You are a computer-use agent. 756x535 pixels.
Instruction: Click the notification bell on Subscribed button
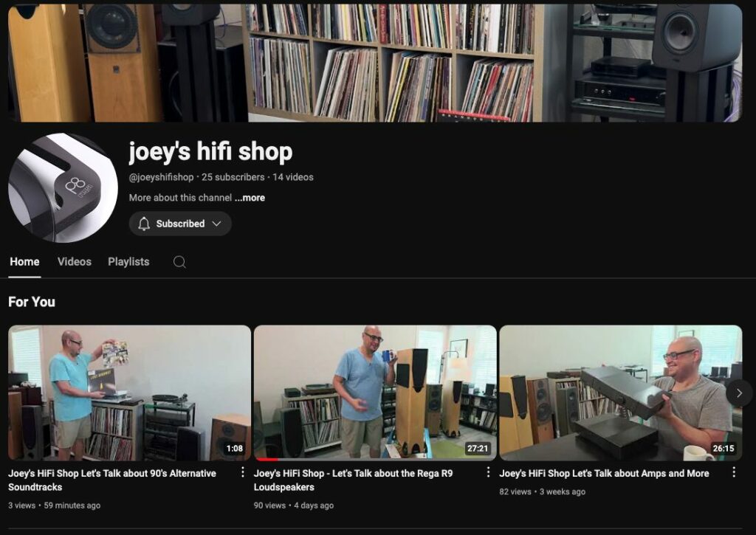pyautogui.click(x=144, y=224)
